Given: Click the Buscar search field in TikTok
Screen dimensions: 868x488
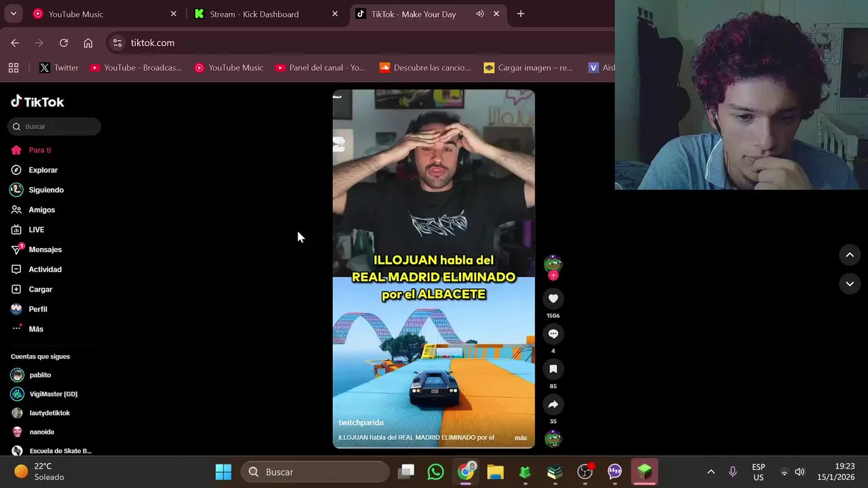Looking at the screenshot, I should 54,127.
